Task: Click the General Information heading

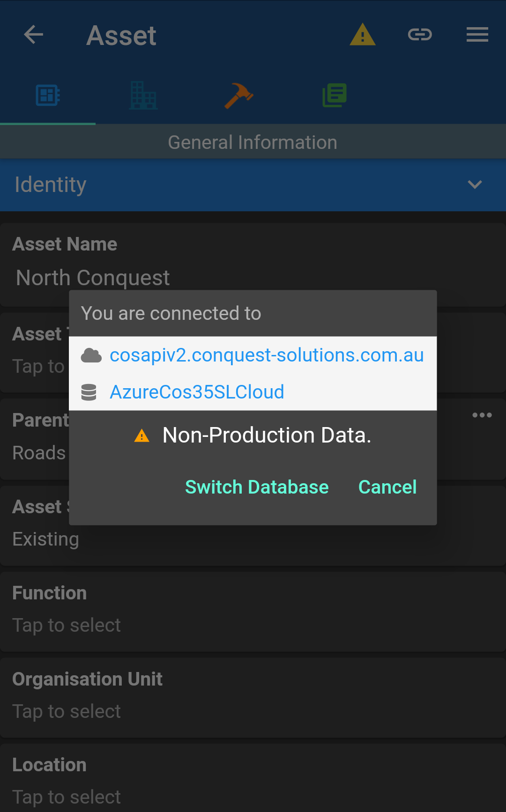Action: (253, 142)
